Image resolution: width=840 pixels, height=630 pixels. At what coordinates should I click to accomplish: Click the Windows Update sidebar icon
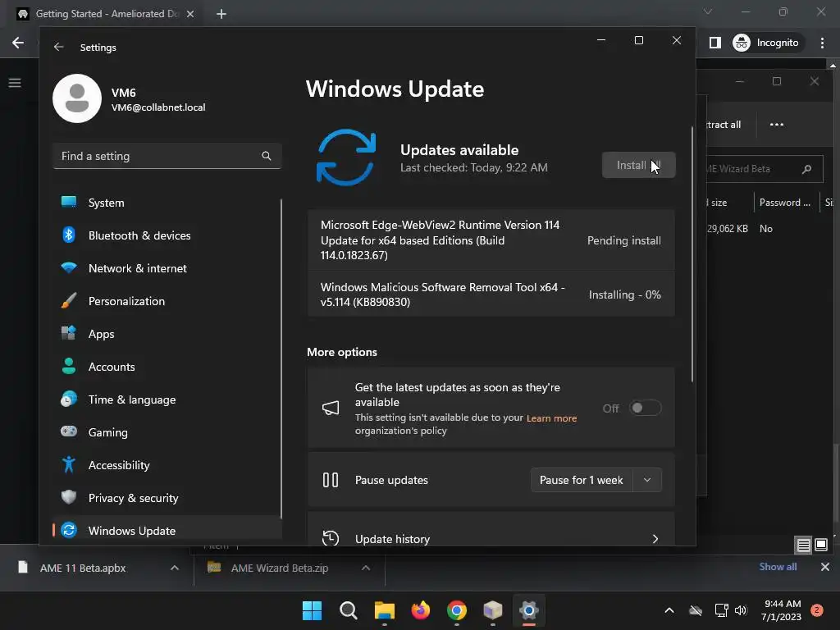pos(69,531)
